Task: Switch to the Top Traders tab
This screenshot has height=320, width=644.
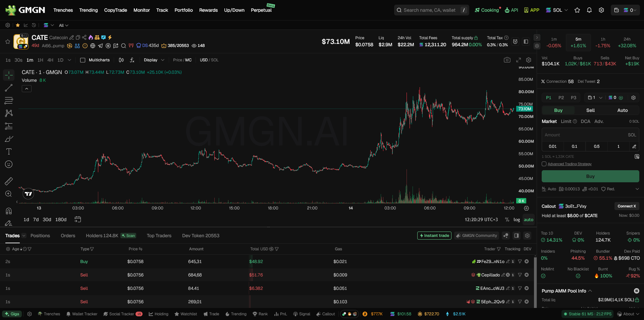Action: tap(159, 236)
